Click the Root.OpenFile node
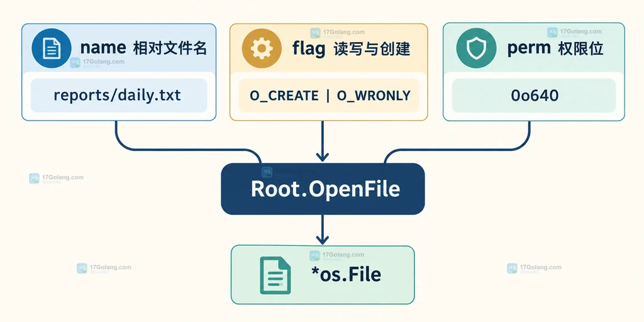The width and height of the screenshot is (644, 322). click(323, 189)
